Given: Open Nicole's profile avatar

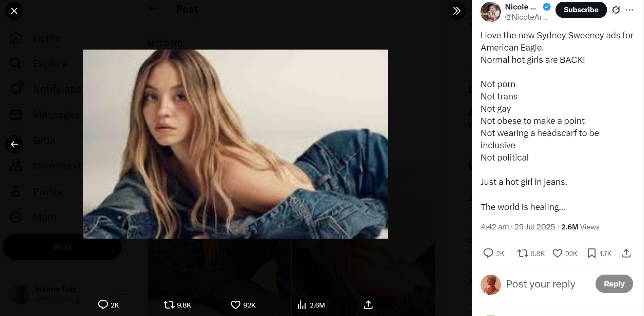Looking at the screenshot, I should [x=490, y=12].
